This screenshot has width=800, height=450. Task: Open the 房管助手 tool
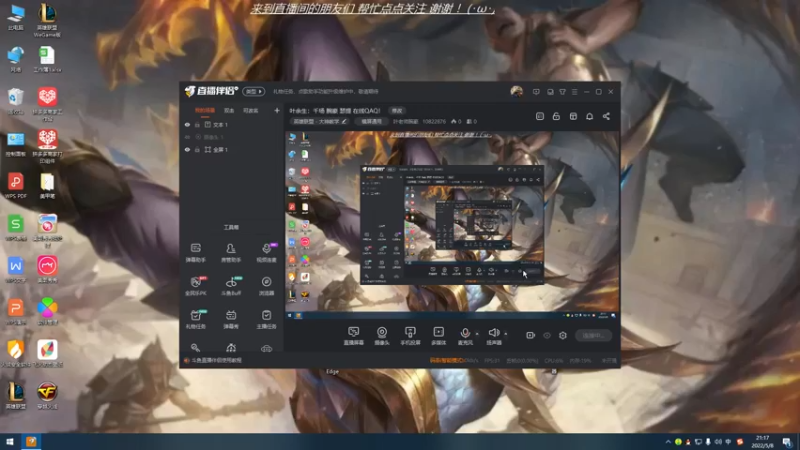(x=231, y=253)
